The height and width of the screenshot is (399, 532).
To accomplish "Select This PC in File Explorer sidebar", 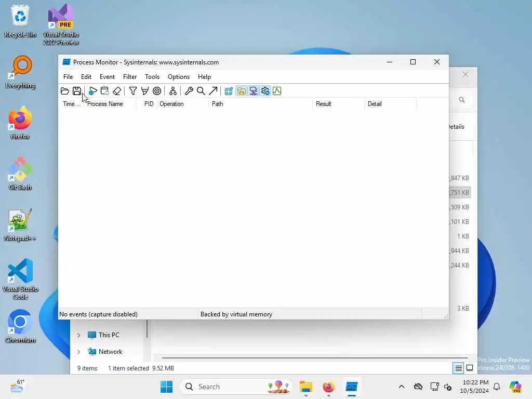I will 104,335.
